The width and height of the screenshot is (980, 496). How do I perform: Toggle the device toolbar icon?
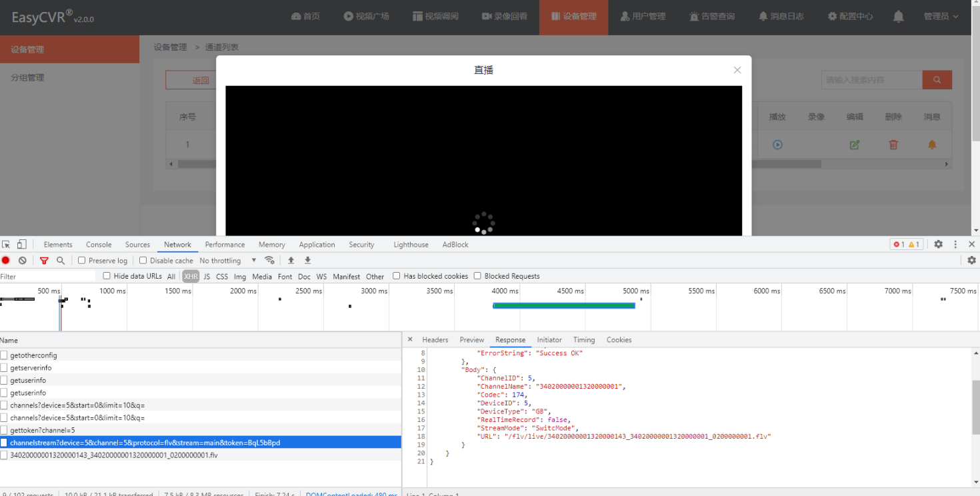[22, 245]
